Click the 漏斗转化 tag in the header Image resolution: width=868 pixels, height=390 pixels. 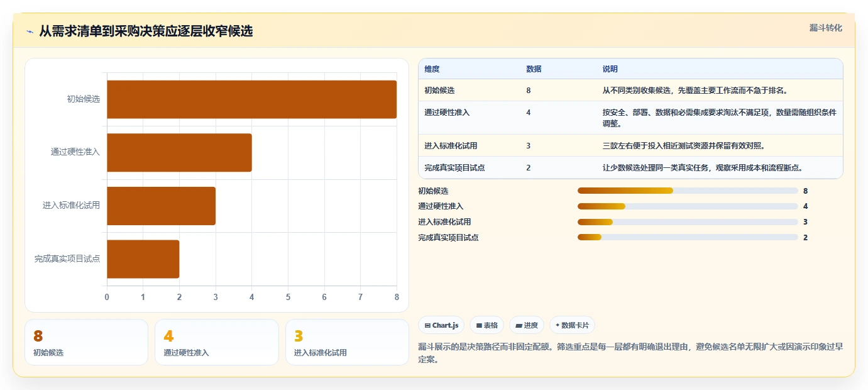coord(825,28)
